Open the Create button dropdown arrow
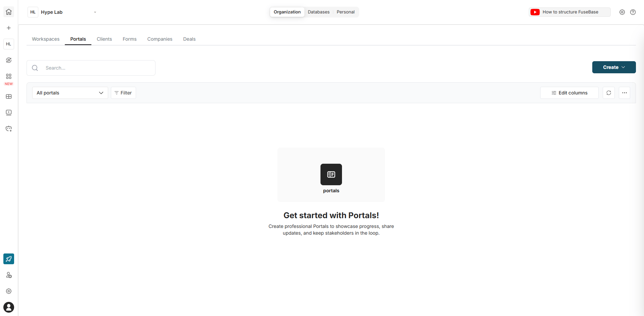Screen dimensions: 644x316 point(624,67)
